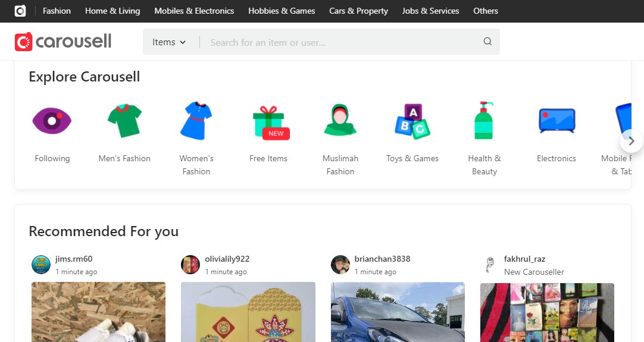Open the Cars & Property menu
This screenshot has width=644, height=342.
(358, 11)
